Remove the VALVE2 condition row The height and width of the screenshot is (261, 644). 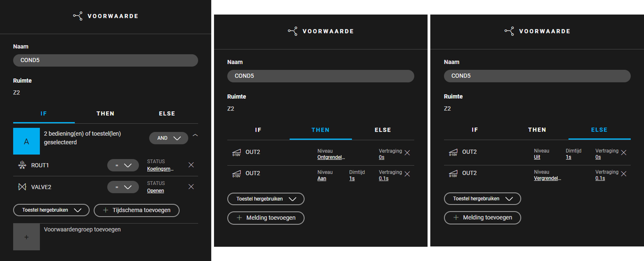click(x=191, y=187)
